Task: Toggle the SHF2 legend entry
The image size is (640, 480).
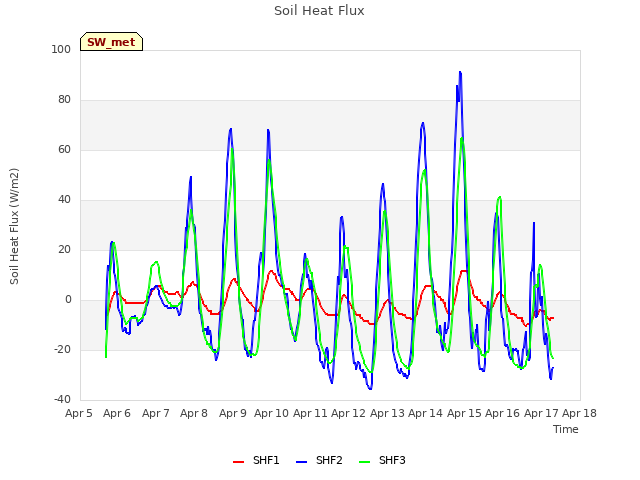Action: pos(319,460)
